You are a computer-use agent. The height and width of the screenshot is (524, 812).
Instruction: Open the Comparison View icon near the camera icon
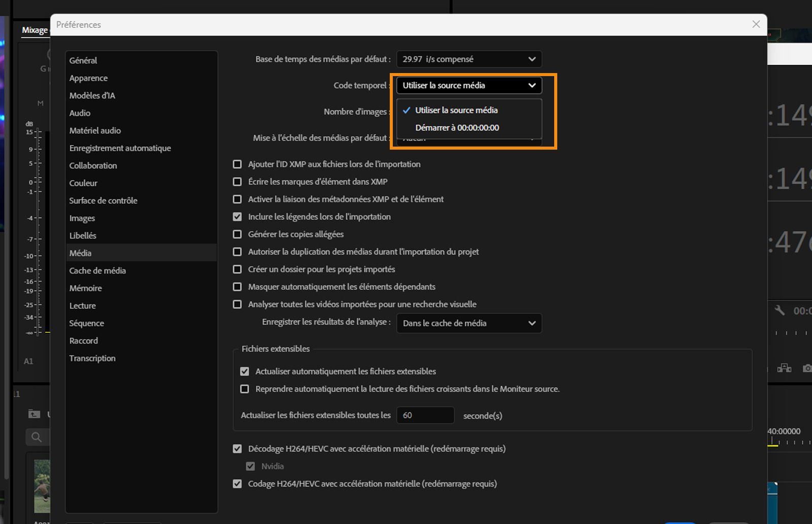pos(784,368)
